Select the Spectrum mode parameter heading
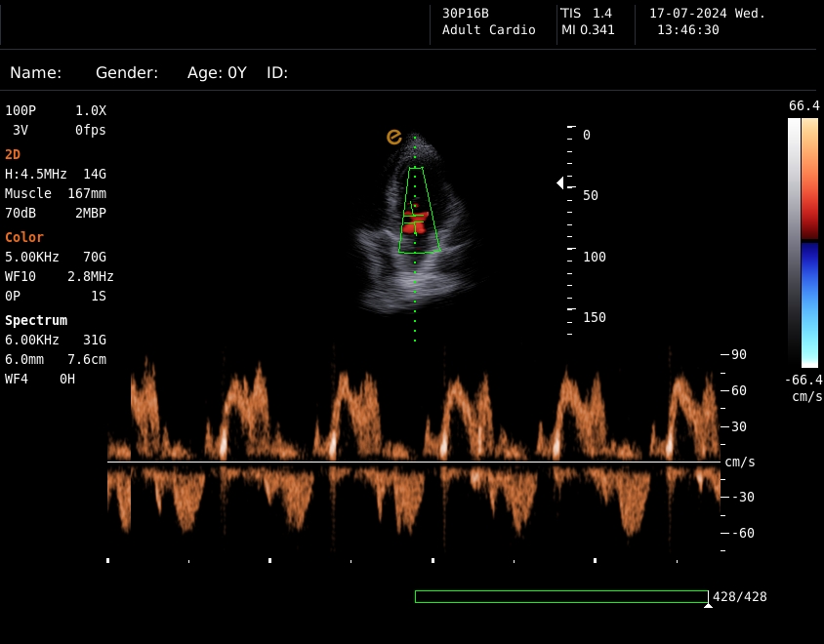 click(x=36, y=320)
